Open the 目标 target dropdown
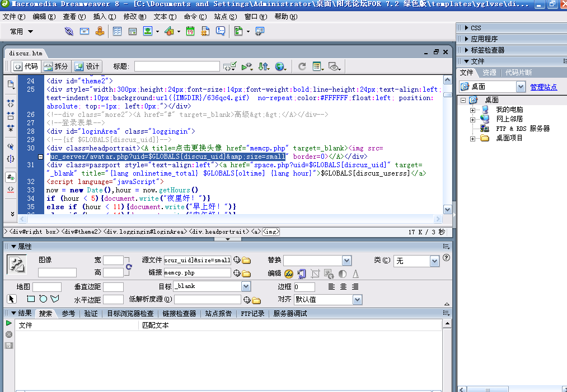 coord(246,286)
